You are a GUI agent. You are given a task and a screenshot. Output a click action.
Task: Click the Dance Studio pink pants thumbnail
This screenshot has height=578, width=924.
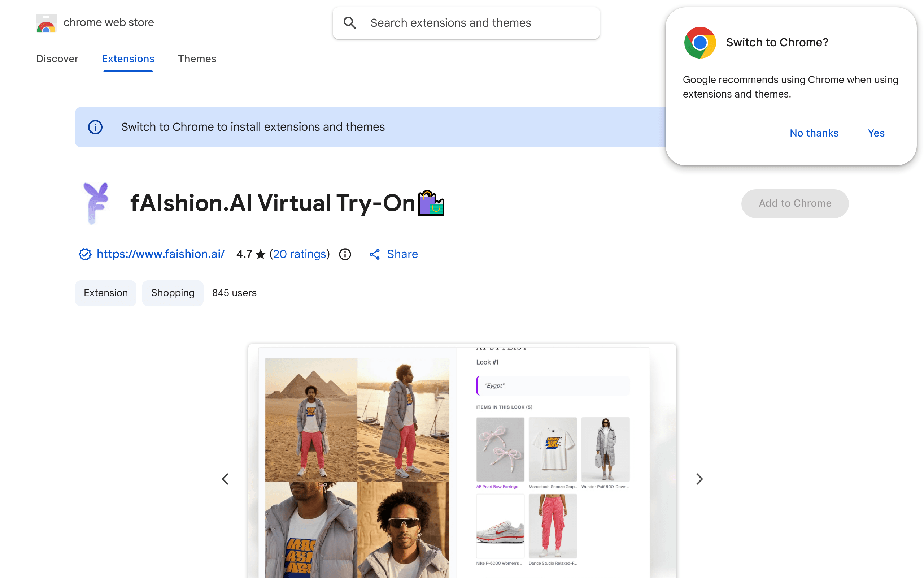coord(553,526)
